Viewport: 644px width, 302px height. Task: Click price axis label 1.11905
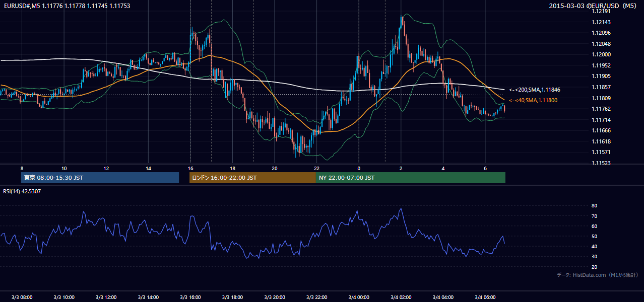pyautogui.click(x=602, y=77)
